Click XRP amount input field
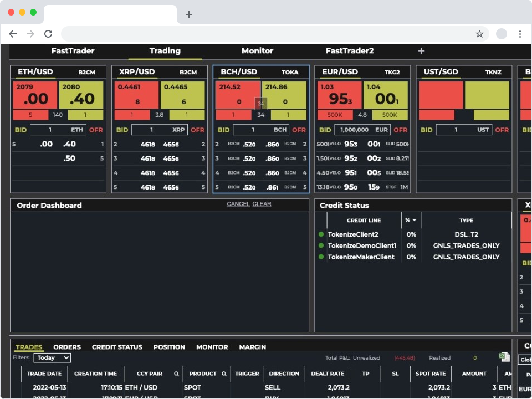 pos(160,130)
